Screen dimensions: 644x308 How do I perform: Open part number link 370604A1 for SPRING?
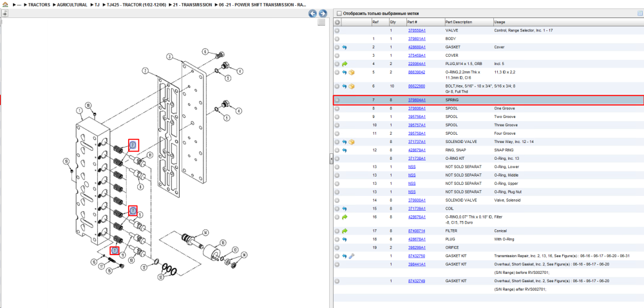click(x=417, y=101)
